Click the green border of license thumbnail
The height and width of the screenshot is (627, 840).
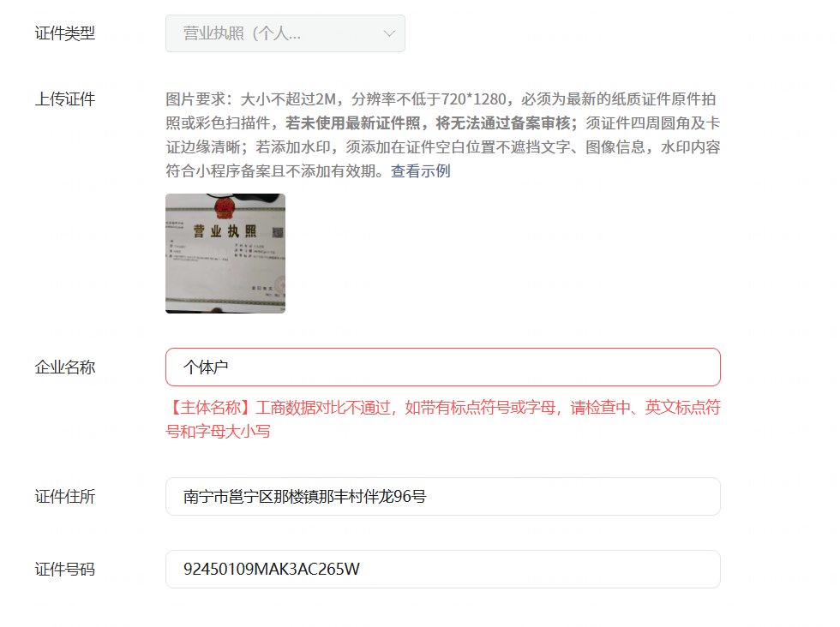(x=225, y=302)
